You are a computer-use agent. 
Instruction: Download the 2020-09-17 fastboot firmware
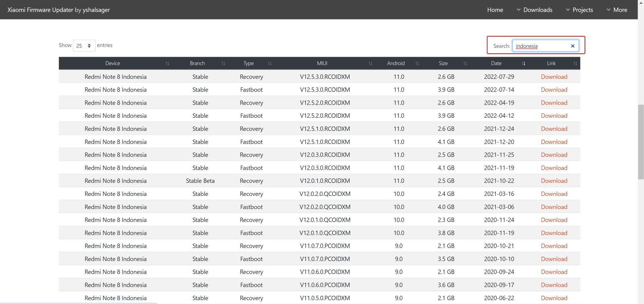(554, 285)
